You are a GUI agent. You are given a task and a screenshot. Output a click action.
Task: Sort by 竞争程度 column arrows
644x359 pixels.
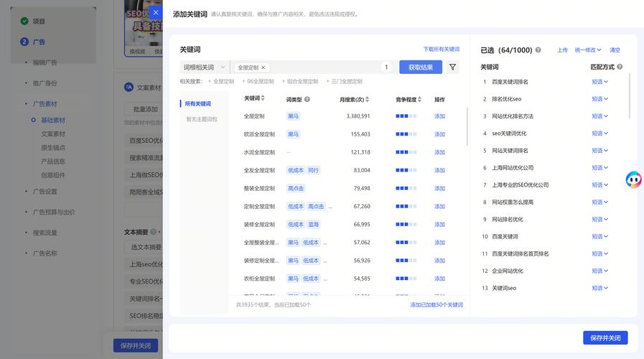(421, 99)
